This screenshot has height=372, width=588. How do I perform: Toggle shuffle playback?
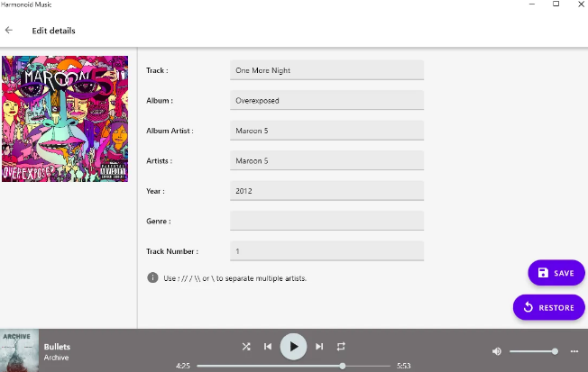246,347
